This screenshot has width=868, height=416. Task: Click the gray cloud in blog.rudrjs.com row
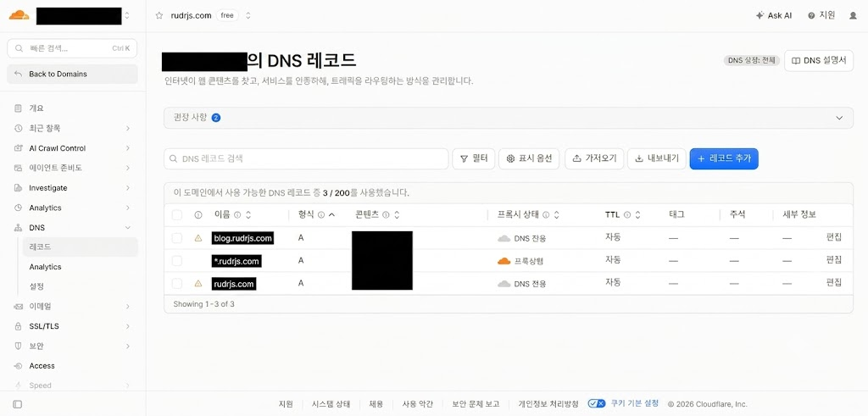point(504,238)
